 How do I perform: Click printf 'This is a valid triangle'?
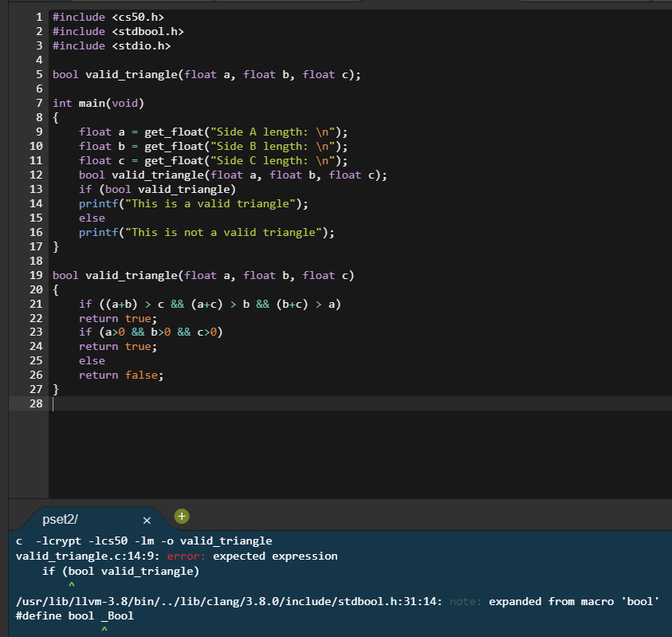pyautogui.click(x=193, y=203)
